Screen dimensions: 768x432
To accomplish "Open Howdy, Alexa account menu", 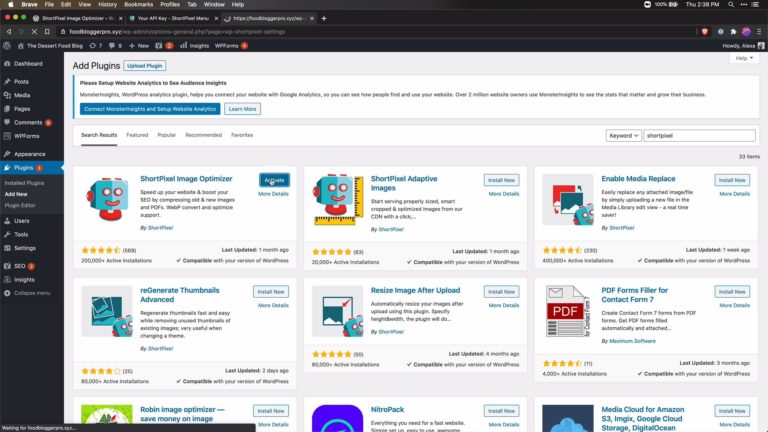I will point(743,46).
